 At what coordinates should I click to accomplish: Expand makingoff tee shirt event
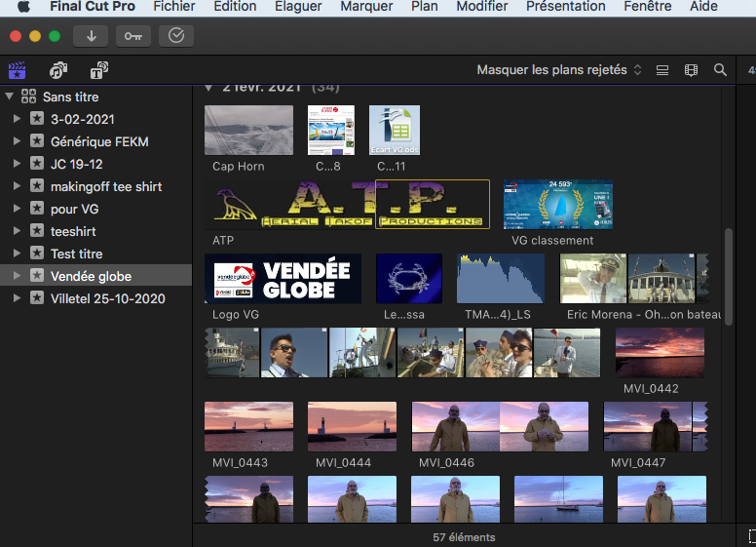pyautogui.click(x=17, y=185)
